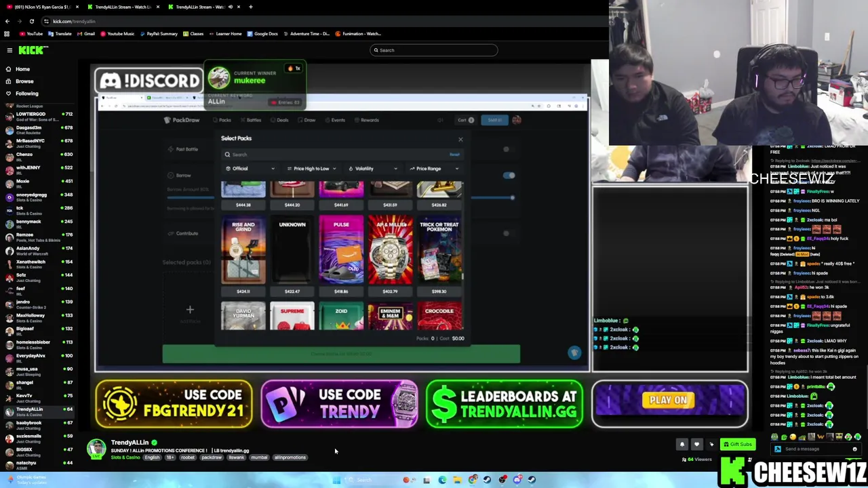Select the Trick or Treat Pokemon pack

[439, 256]
